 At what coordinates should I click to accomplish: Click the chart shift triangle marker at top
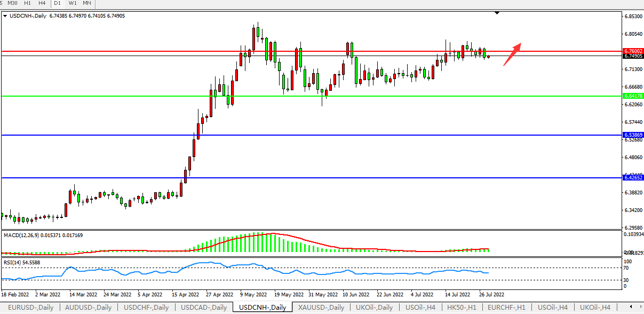click(x=497, y=12)
